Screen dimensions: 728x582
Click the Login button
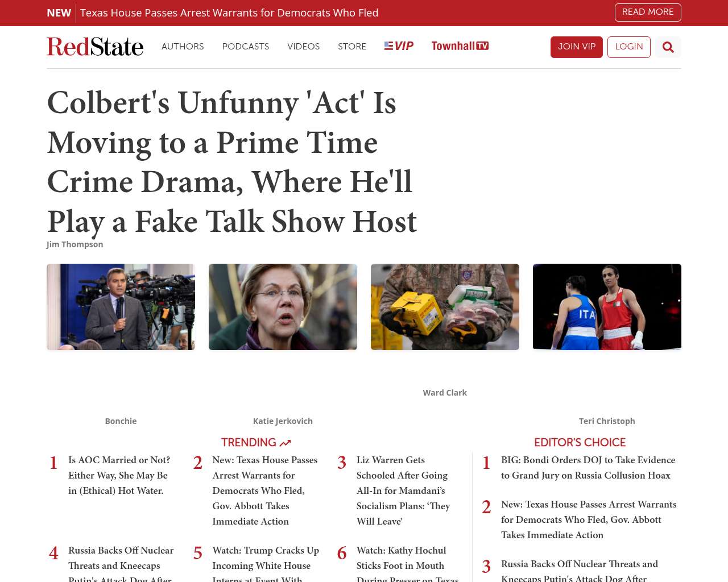coord(629,47)
